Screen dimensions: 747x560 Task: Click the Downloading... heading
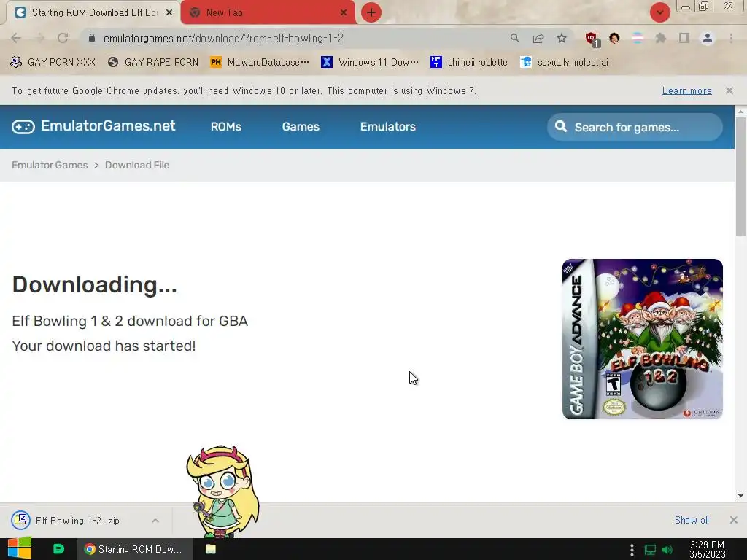click(x=94, y=284)
